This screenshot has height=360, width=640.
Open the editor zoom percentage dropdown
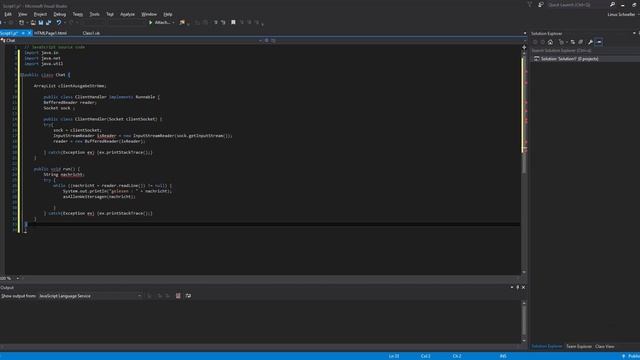17,278
